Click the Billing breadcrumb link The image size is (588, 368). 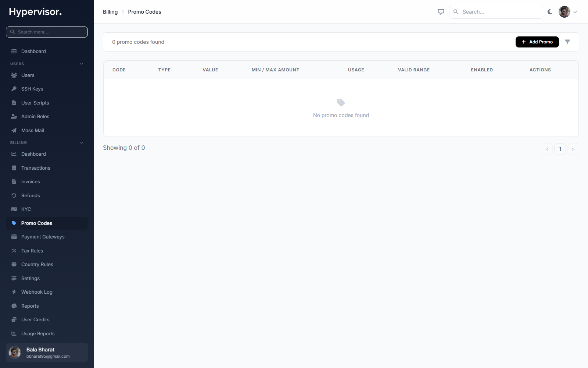click(x=110, y=12)
